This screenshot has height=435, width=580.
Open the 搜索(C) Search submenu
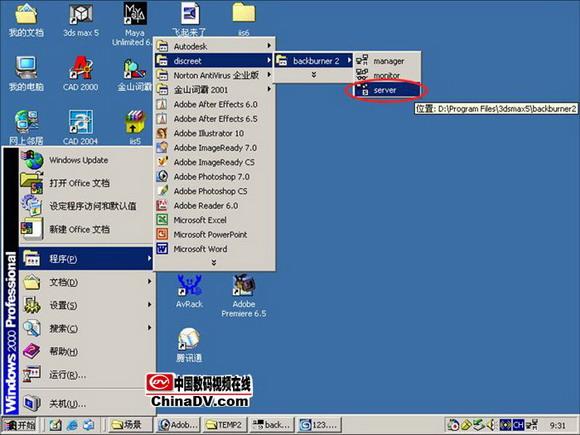tap(86, 328)
